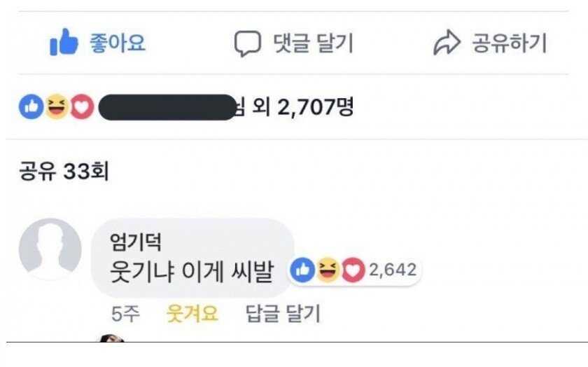Click the heart icon on 엄기덕's comment
The height and width of the screenshot is (367, 588).
pyautogui.click(x=352, y=270)
